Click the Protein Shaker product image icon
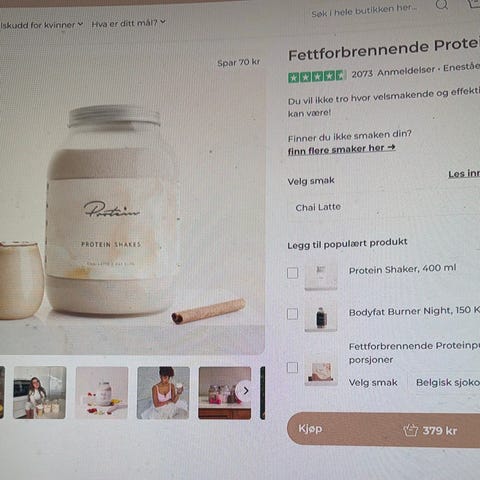The width and height of the screenshot is (480, 480). [x=321, y=275]
